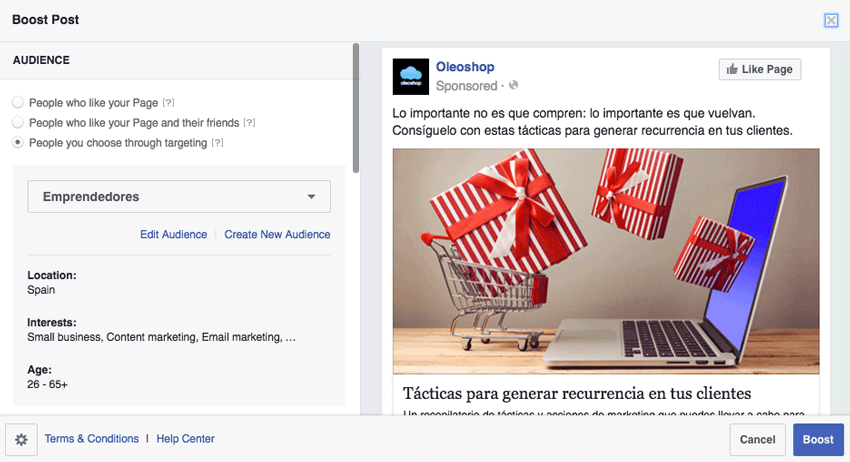850x462 pixels.
Task: Open the help tooltip for targeting option
Action: (217, 143)
